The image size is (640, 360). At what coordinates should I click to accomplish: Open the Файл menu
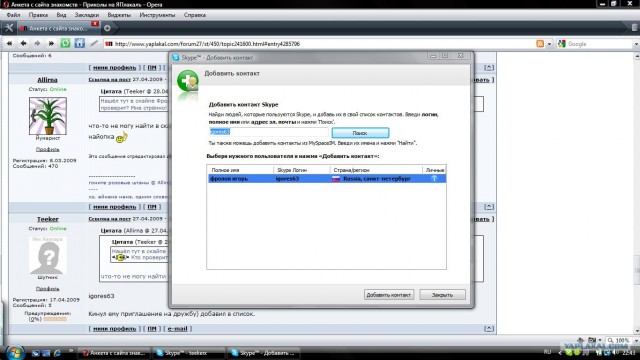[13, 15]
